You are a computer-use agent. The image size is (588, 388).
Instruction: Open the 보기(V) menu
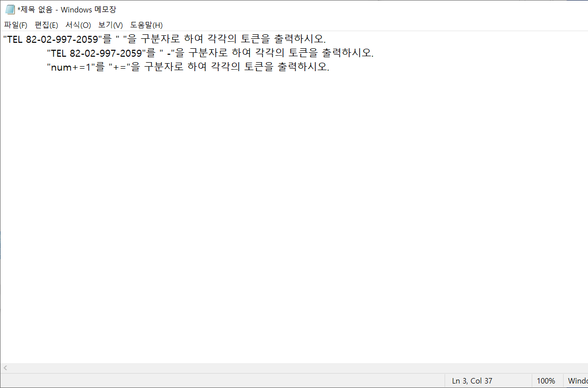pos(110,25)
